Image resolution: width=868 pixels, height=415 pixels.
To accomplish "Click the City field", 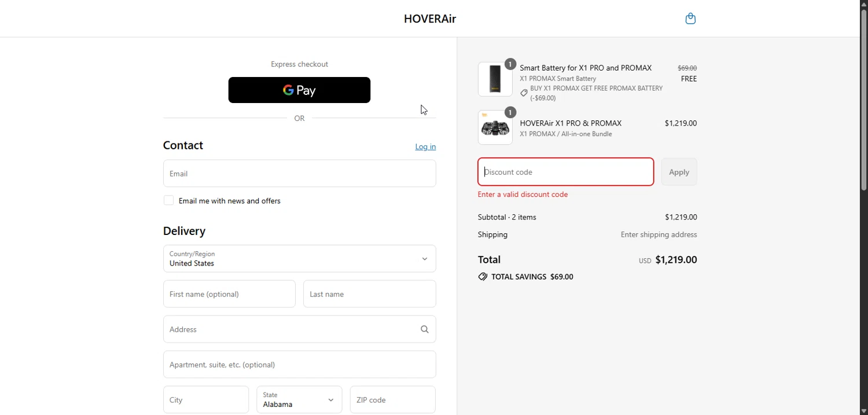I will (206, 399).
